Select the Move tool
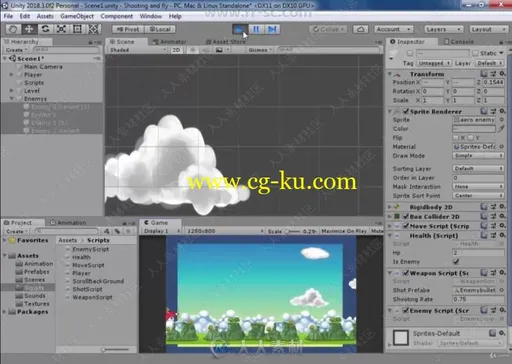This screenshot has width=512, height=364. [x=29, y=29]
